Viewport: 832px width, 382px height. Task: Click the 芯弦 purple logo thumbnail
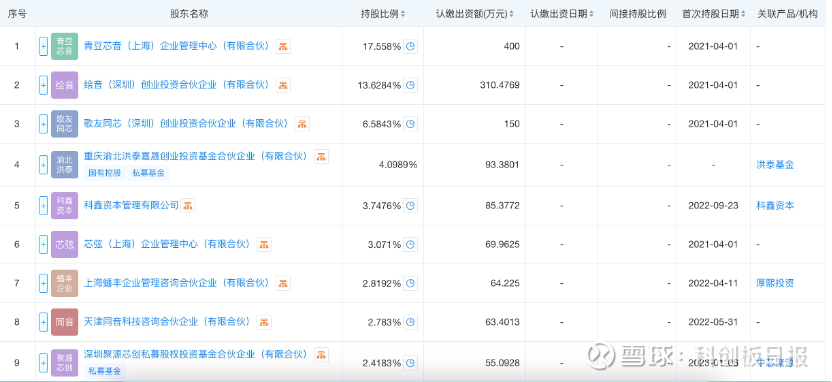point(64,245)
